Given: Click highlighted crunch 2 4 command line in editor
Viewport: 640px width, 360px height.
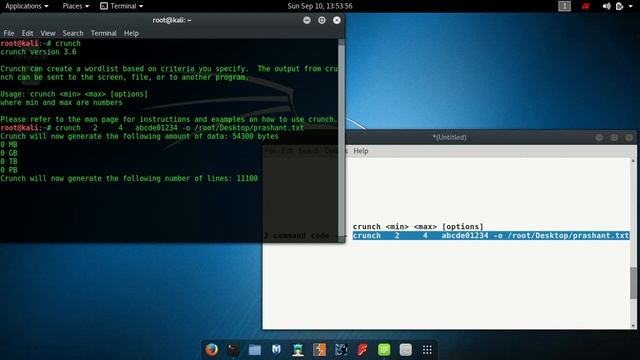Looking at the screenshot, I should pyautogui.click(x=491, y=236).
